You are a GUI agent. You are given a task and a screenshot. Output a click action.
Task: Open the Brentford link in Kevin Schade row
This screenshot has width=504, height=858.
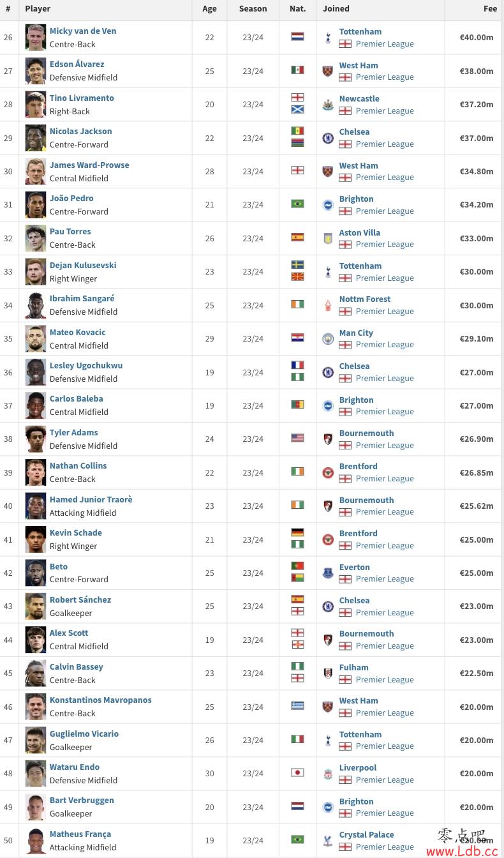coord(359,533)
